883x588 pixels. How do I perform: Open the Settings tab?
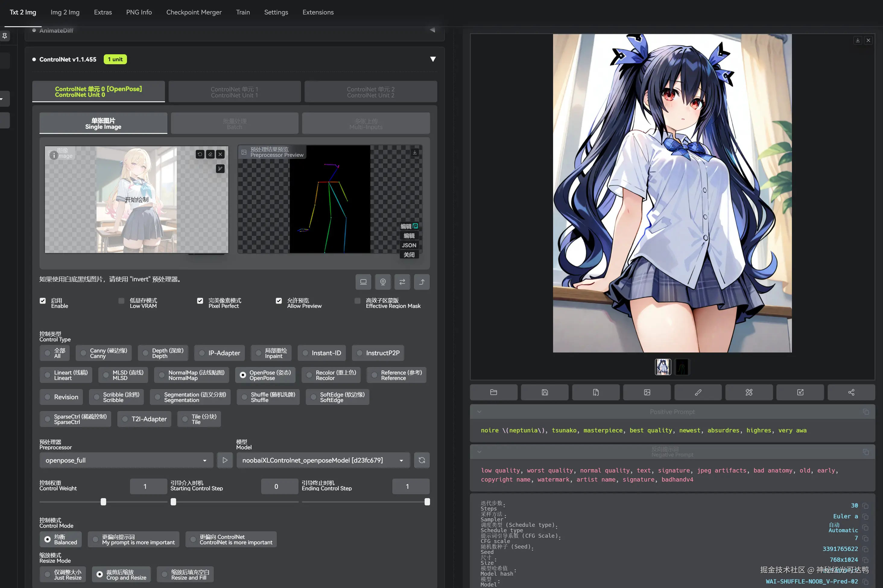(x=276, y=12)
